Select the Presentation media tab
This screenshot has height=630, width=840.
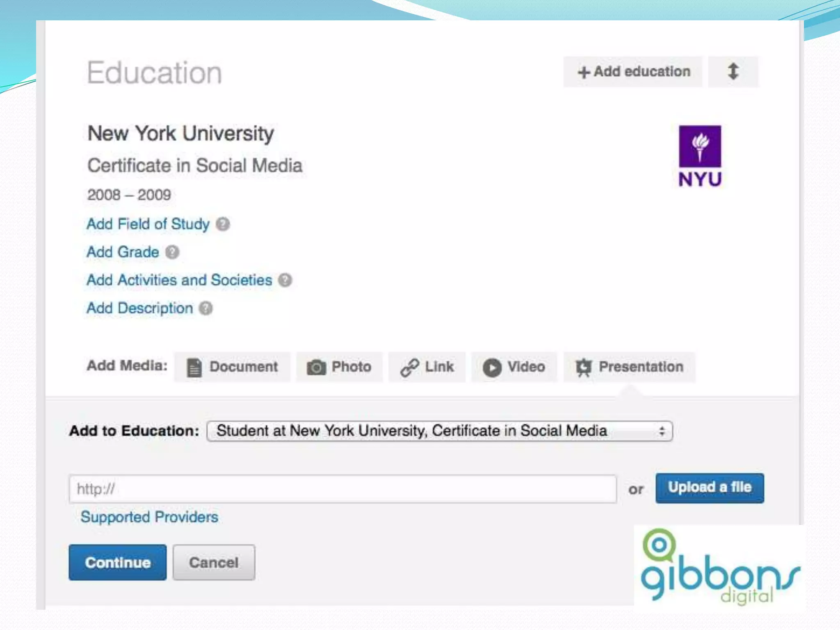coord(630,367)
